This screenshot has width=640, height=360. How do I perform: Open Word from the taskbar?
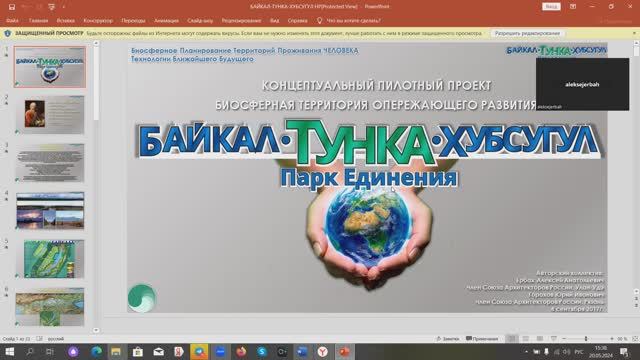302,352
